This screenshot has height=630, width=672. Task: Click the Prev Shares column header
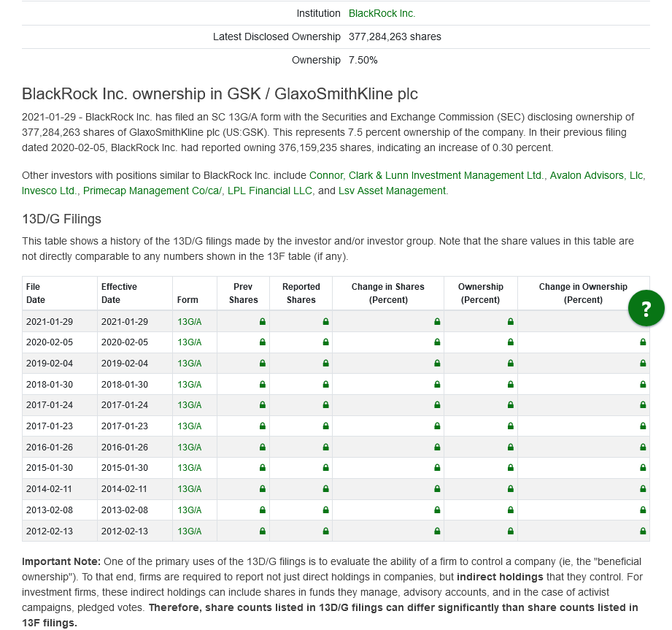tap(244, 293)
